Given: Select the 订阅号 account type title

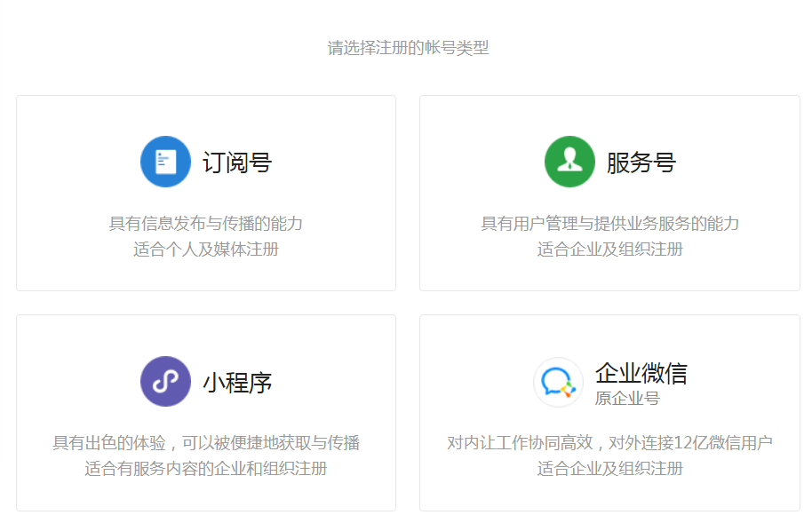Looking at the screenshot, I should click(237, 162).
